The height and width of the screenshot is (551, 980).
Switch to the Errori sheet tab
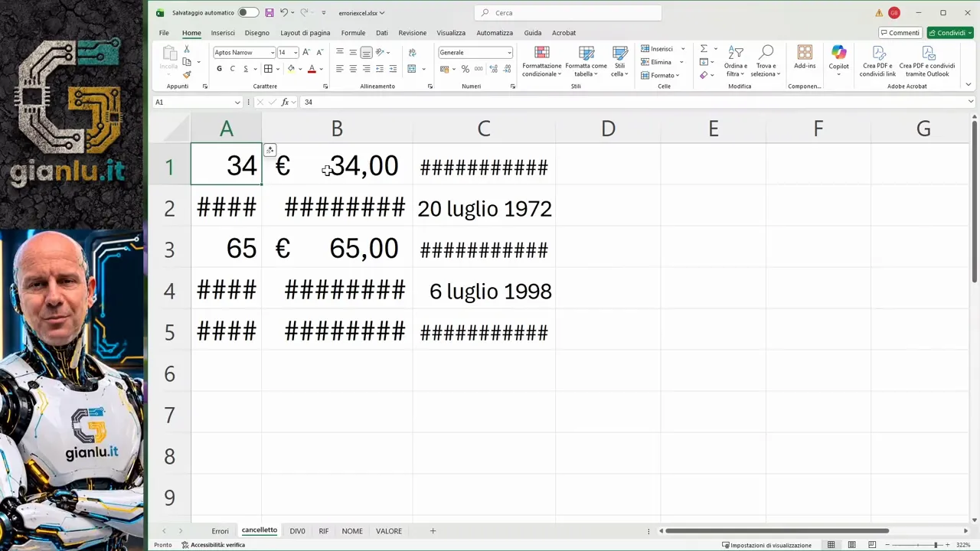point(220,531)
